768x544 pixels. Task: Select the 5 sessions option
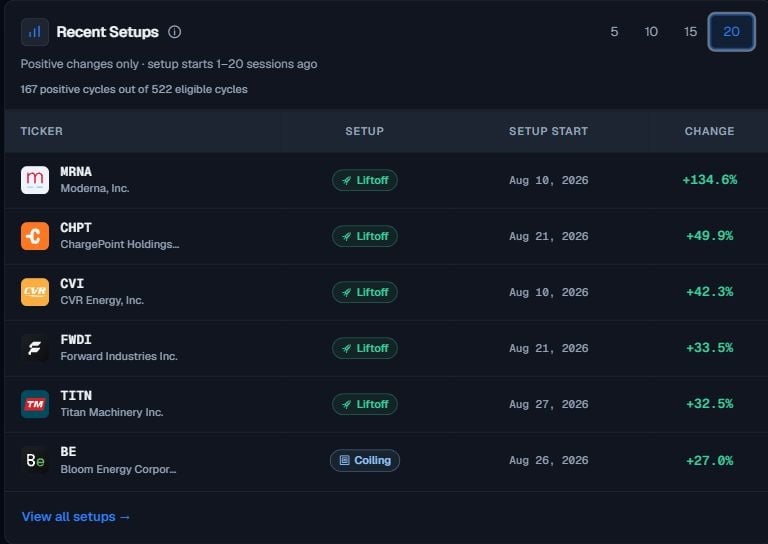[x=614, y=32]
